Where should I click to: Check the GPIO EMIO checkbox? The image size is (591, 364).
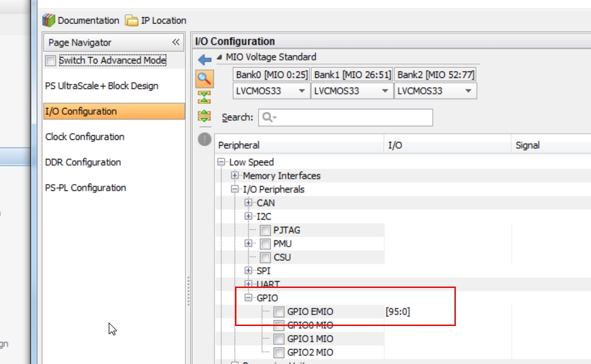(279, 312)
